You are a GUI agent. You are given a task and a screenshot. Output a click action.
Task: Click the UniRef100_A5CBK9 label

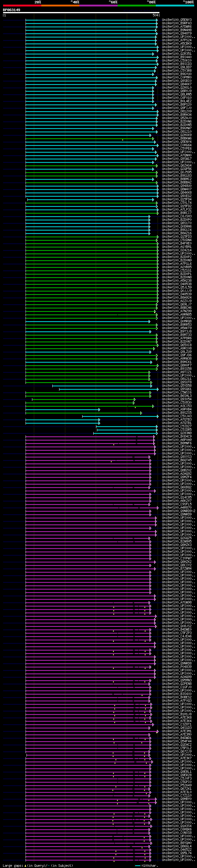click(177, 43)
